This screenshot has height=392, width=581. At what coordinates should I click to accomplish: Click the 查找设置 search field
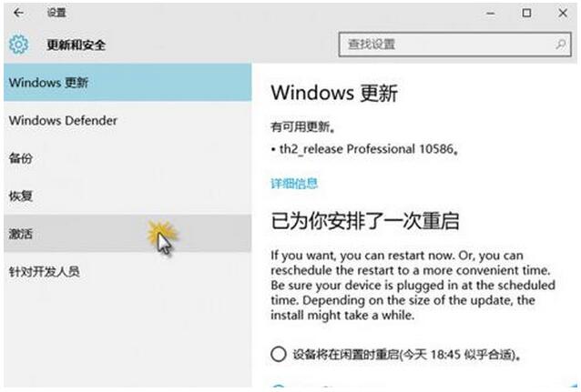click(446, 44)
